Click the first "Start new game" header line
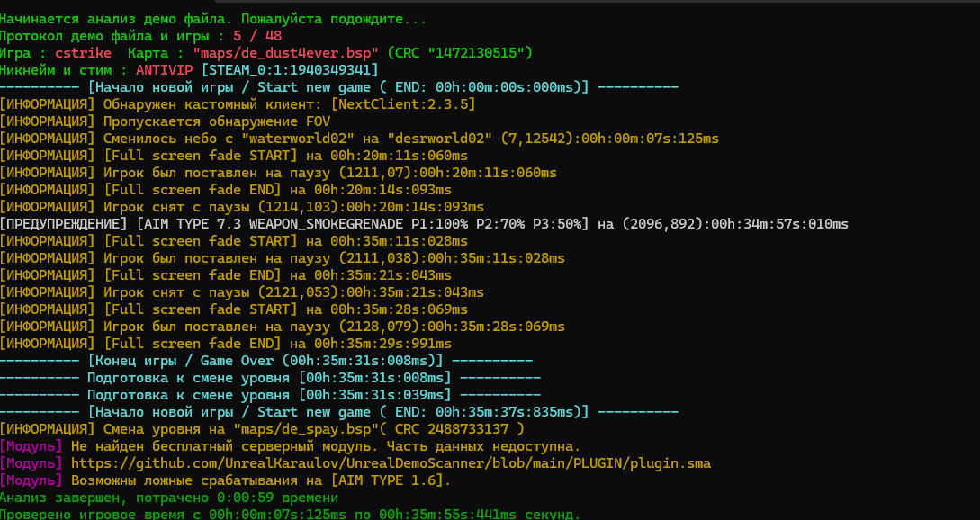Image resolution: width=980 pixels, height=520 pixels. coord(338,87)
